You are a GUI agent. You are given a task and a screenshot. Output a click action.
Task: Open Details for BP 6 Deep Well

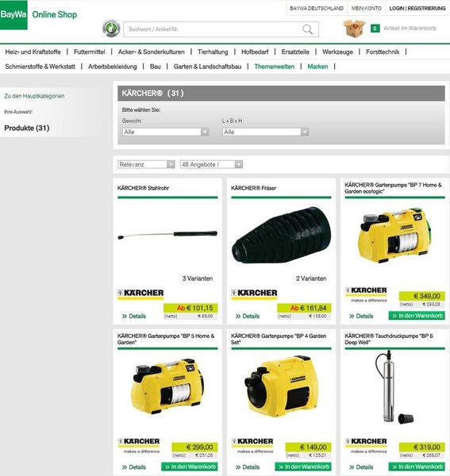(x=361, y=467)
